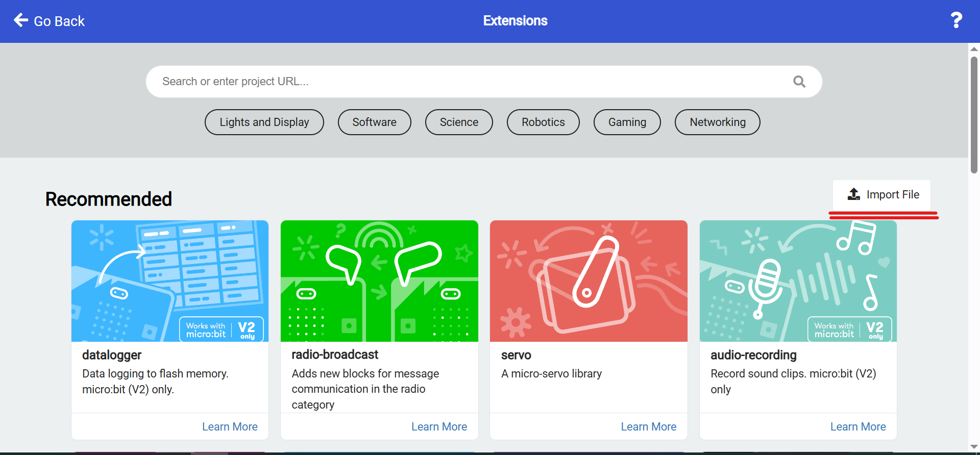The image size is (980, 455).
Task: Click the search magnifying glass icon
Action: [799, 82]
